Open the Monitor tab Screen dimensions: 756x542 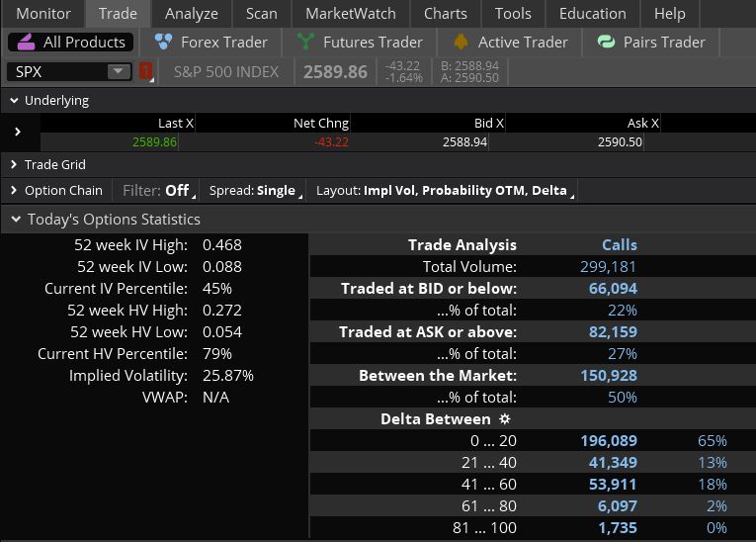tap(43, 14)
